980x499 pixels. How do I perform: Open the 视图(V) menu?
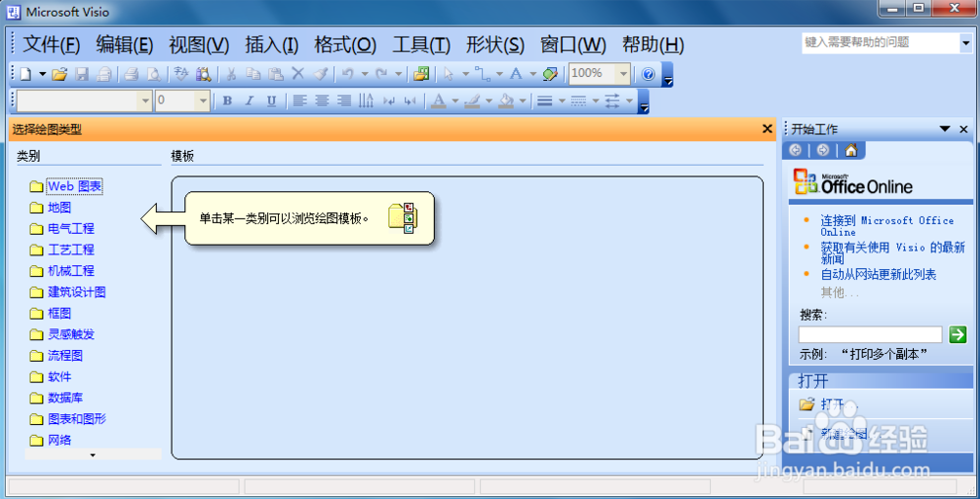point(199,44)
